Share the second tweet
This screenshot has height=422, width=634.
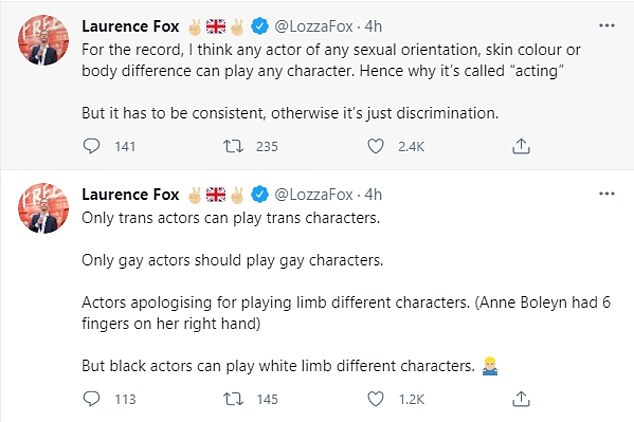point(520,399)
